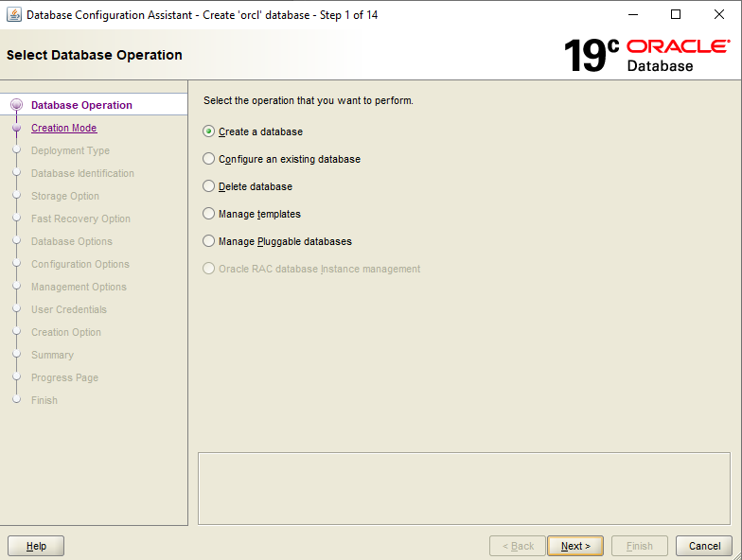
Task: Click the Summary step in sidebar
Action: coord(52,355)
